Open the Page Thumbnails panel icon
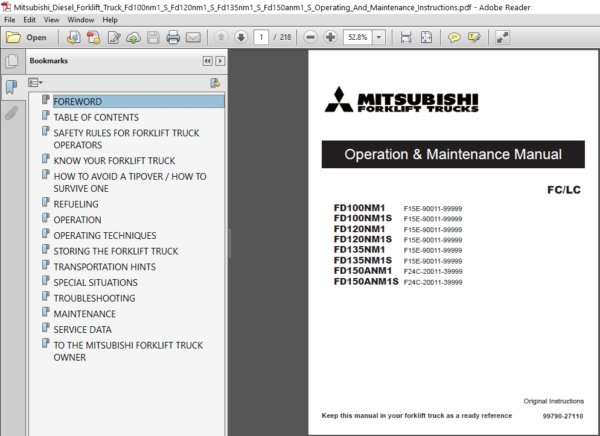600x436 pixels. tap(12, 61)
